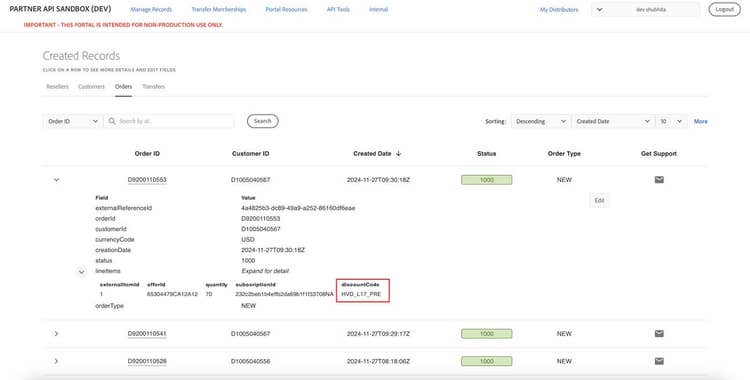The height and width of the screenshot is (380, 750).
Task: Collapse the lineItems detail section
Action: tap(81, 272)
